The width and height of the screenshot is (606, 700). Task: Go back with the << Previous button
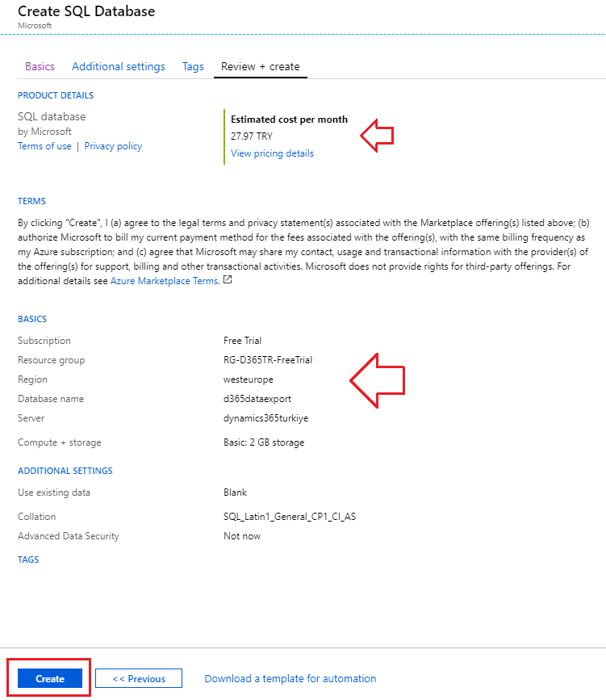coord(139,678)
